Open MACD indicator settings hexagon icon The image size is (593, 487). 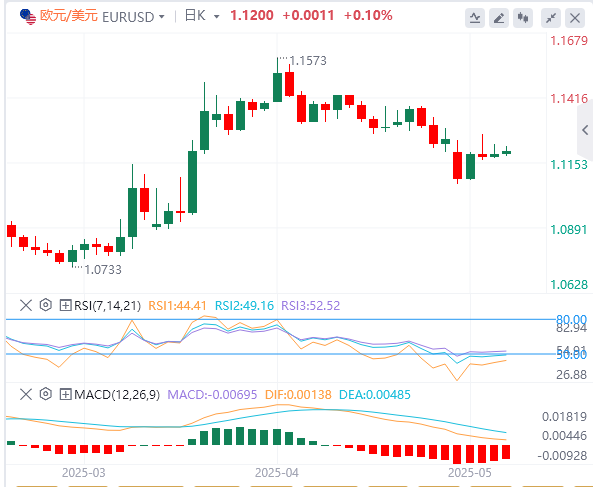coord(46,394)
